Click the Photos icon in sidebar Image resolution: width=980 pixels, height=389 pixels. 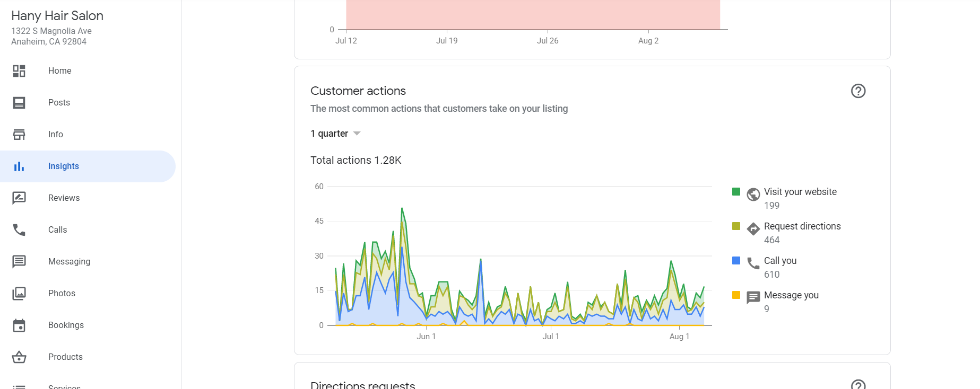tap(19, 294)
